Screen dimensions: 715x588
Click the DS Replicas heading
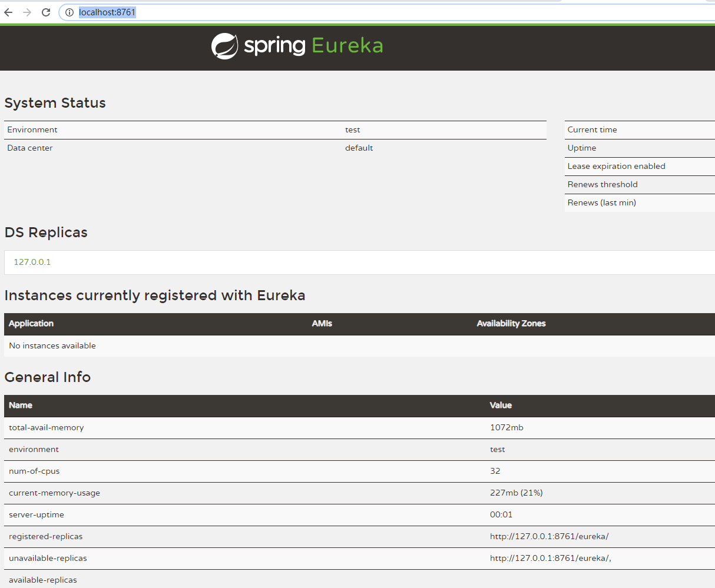point(46,232)
